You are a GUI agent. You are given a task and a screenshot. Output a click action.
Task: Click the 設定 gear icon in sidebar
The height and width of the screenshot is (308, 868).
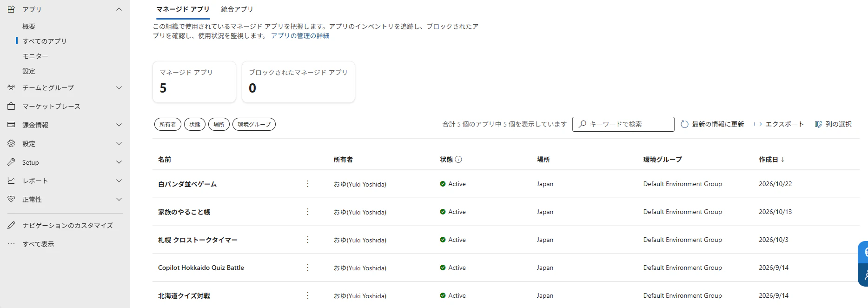[x=11, y=143]
